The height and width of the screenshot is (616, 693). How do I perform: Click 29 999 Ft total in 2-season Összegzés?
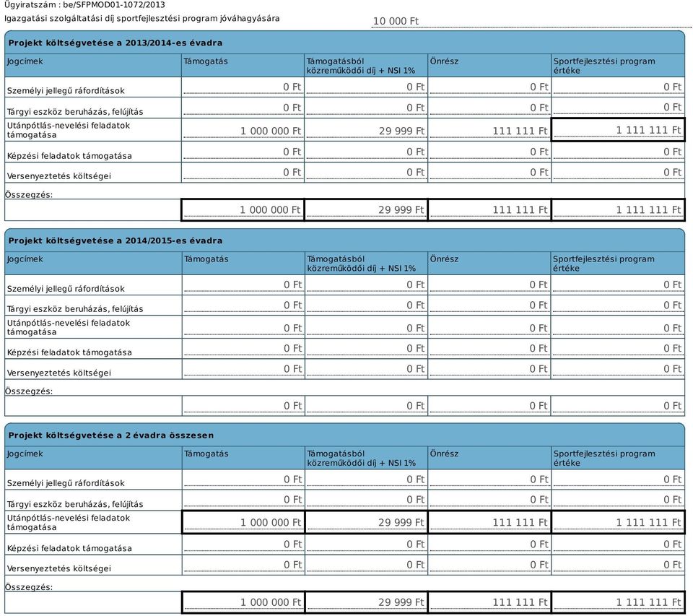click(366, 602)
